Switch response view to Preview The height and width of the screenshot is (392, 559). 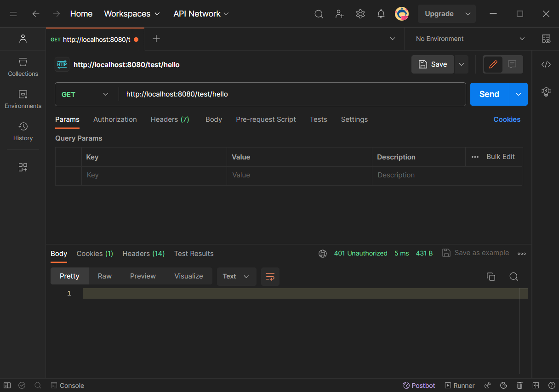point(143,276)
